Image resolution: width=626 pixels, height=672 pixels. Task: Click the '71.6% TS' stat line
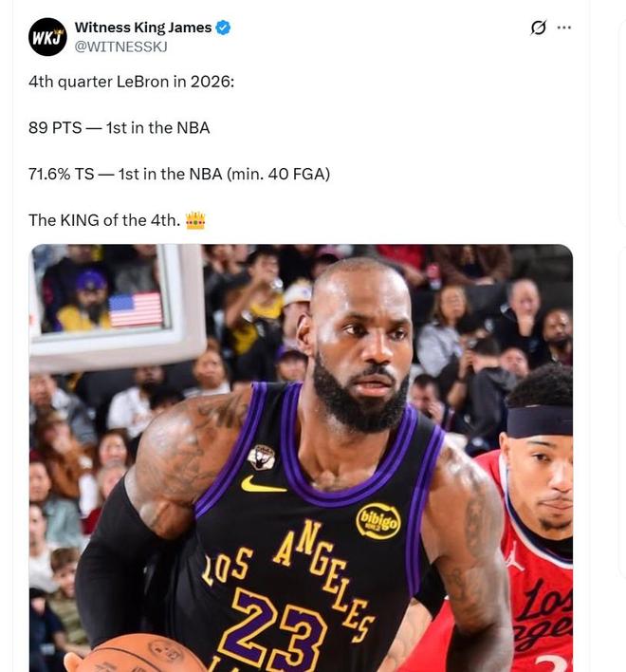pyautogui.click(x=179, y=174)
